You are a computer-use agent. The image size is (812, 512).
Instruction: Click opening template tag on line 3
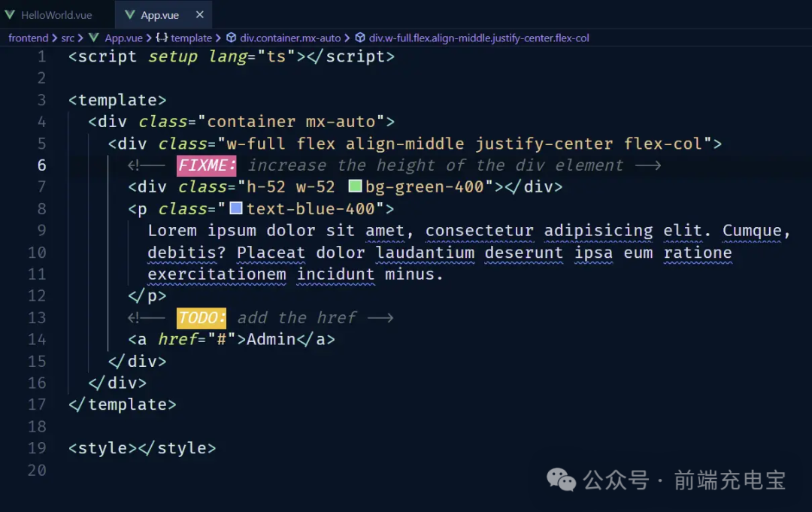point(117,100)
